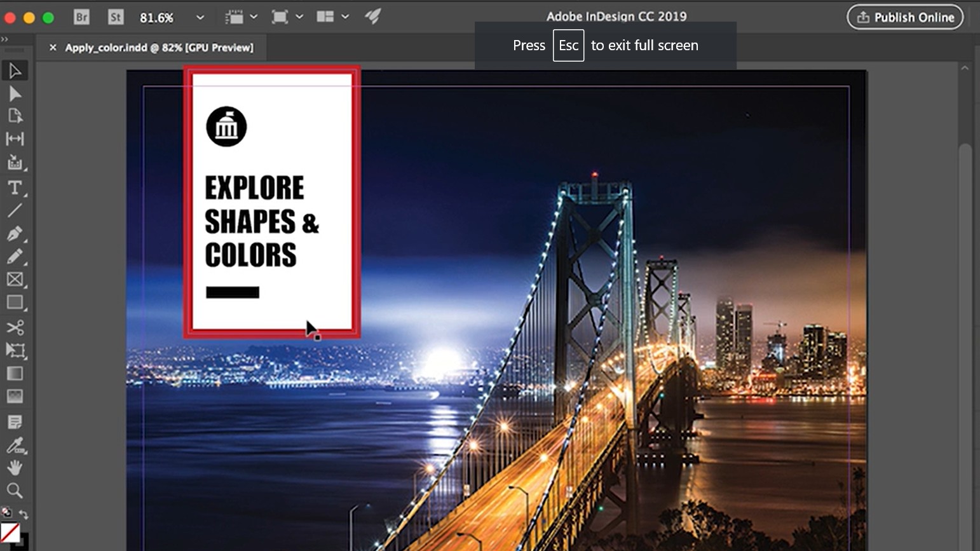Click the Publish Online button
The width and height of the screenshot is (980, 551).
(905, 17)
